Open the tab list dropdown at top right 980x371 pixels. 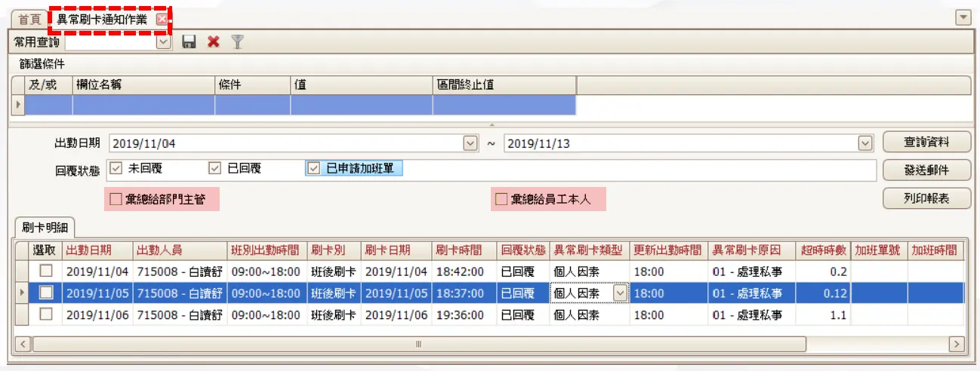tap(963, 17)
